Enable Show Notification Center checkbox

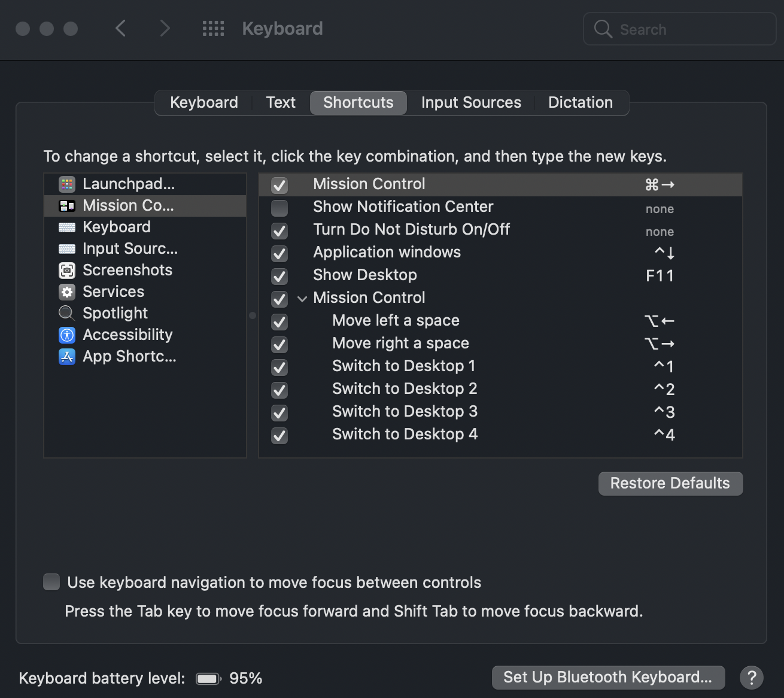coord(279,208)
